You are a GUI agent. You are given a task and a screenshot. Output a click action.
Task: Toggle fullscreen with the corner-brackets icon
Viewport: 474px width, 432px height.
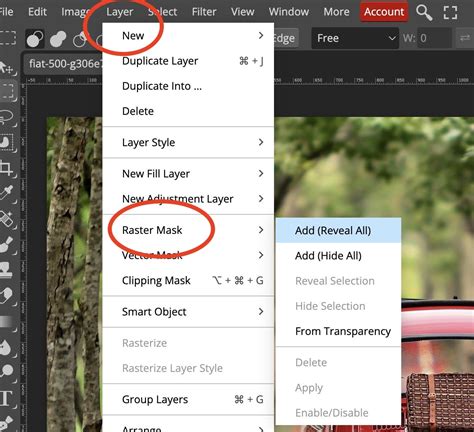(450, 12)
